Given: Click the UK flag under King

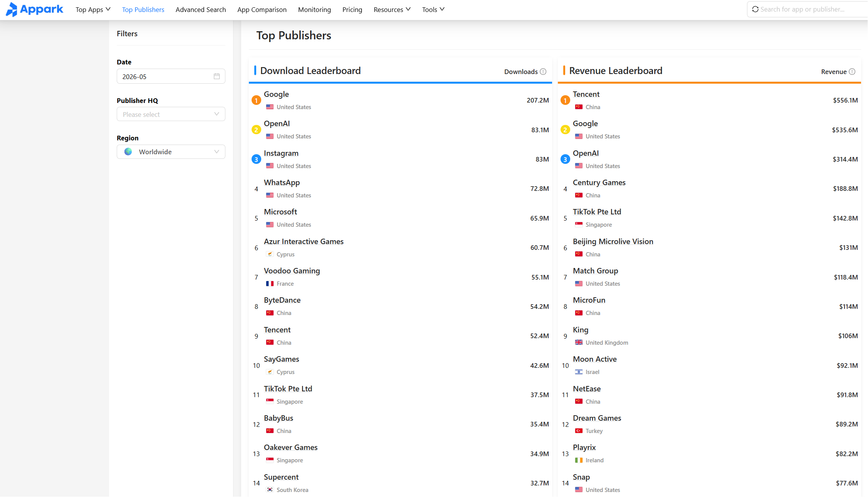Looking at the screenshot, I should tap(579, 342).
